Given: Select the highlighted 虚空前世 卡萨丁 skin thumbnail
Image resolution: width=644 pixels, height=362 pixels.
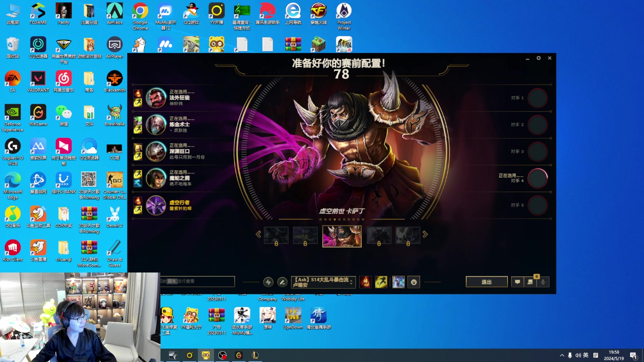Looking at the screenshot, I should click(342, 236).
